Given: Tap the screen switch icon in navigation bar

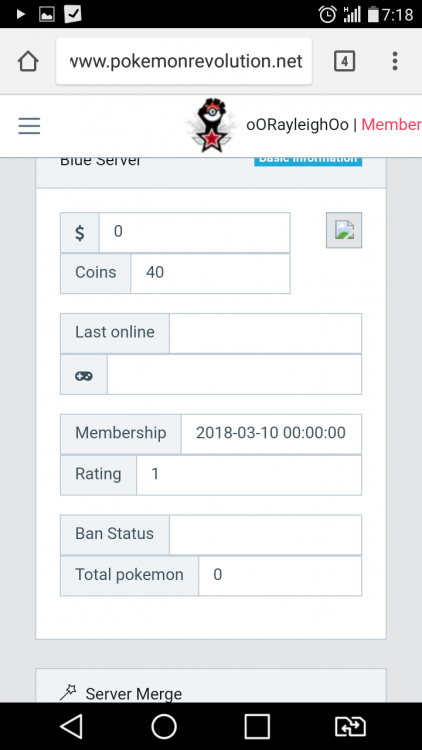Looking at the screenshot, I should point(350,727).
